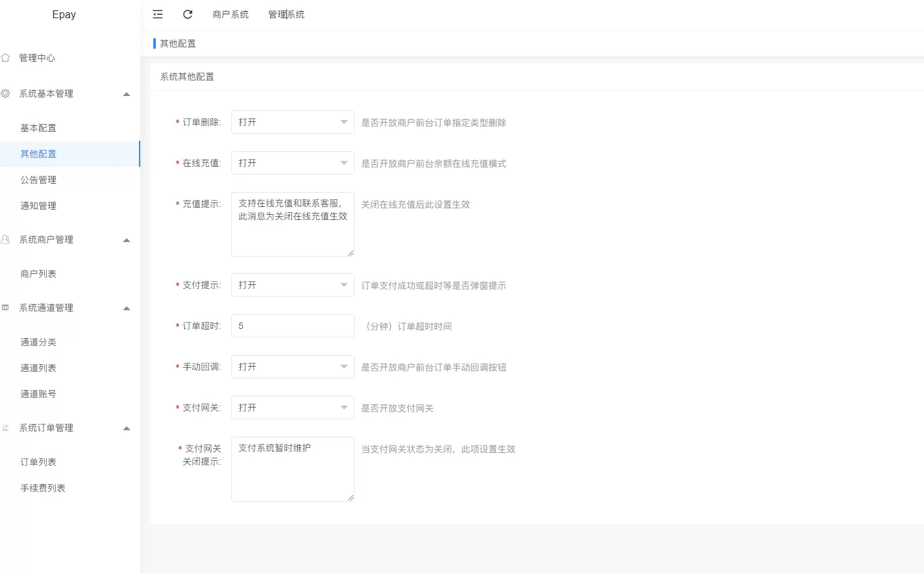The width and height of the screenshot is (924, 573).
Task: Click the gear icon beside 系统基本管理
Action: pos(6,93)
